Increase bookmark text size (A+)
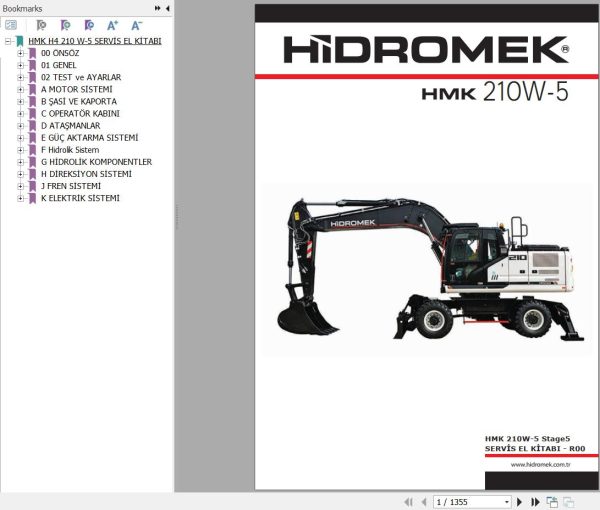 (112, 25)
